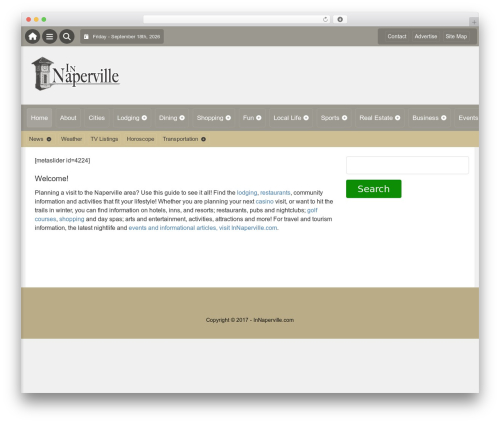Open a new browser tab with plus
Screen dimensions: 500x423
coord(474,22)
